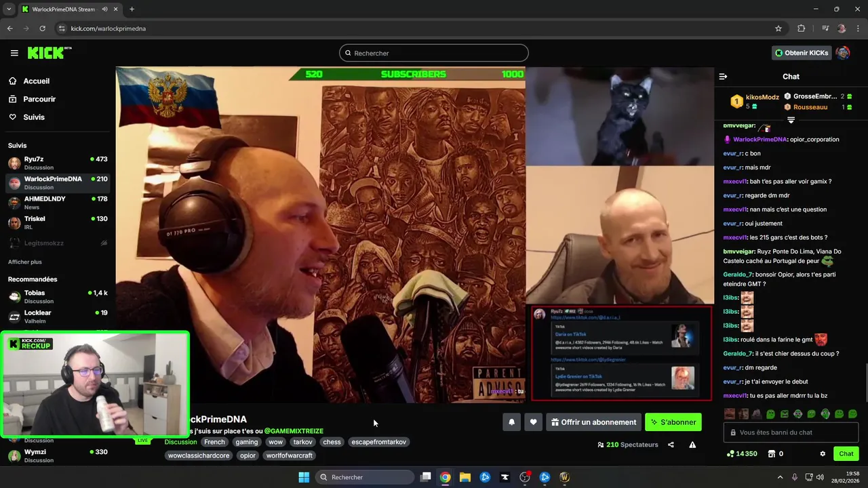Open the browser extensions puzzle icon

click(801, 28)
